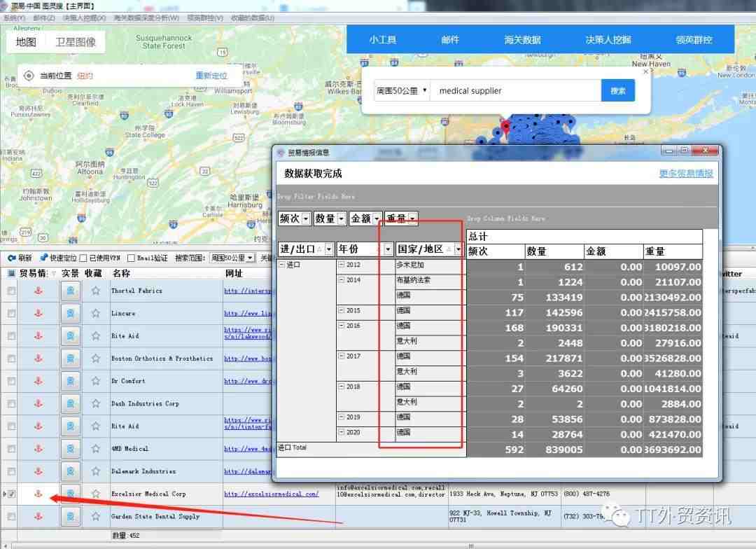Toggle the 已使用VPN checkbox
Screen dimensions: 756x549
[83, 258]
